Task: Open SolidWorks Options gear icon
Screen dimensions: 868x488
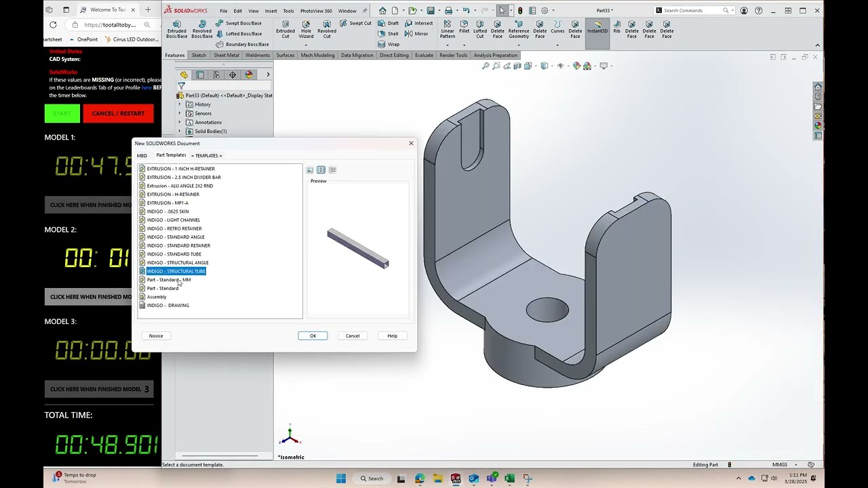Action: click(x=544, y=10)
